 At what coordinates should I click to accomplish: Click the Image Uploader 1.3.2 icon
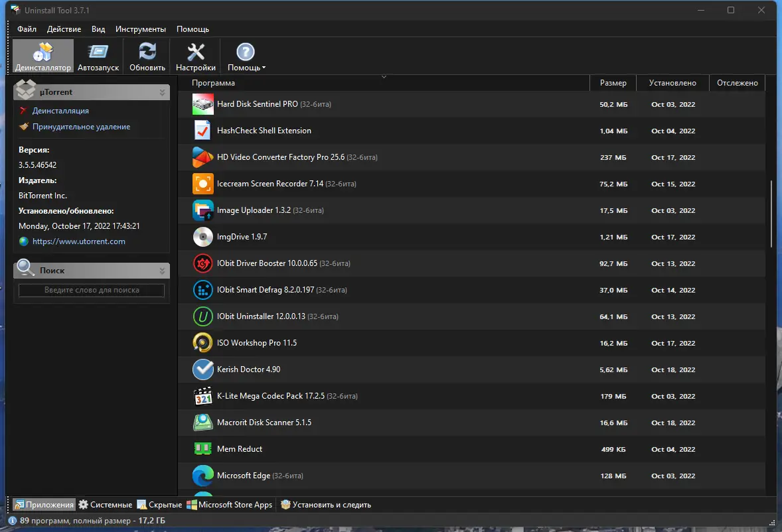pos(203,210)
